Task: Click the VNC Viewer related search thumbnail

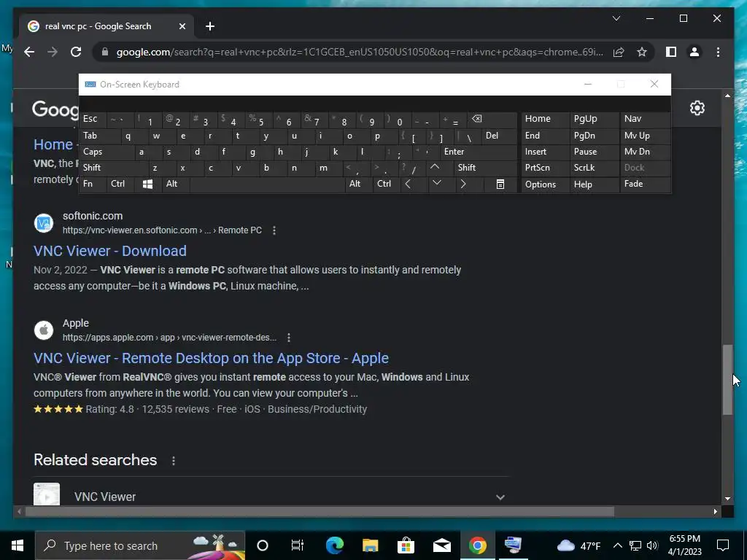Action: coord(47,494)
